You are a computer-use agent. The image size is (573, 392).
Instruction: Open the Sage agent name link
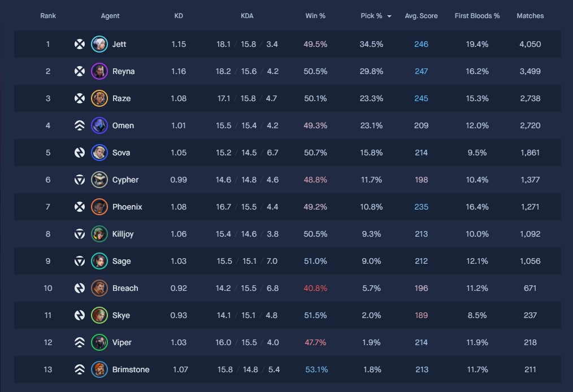[121, 261]
